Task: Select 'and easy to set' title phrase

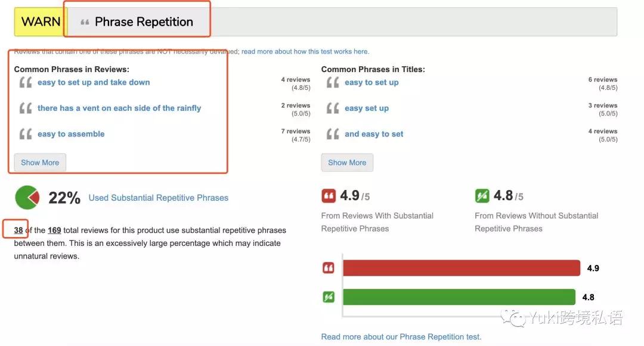Action: [x=374, y=134]
